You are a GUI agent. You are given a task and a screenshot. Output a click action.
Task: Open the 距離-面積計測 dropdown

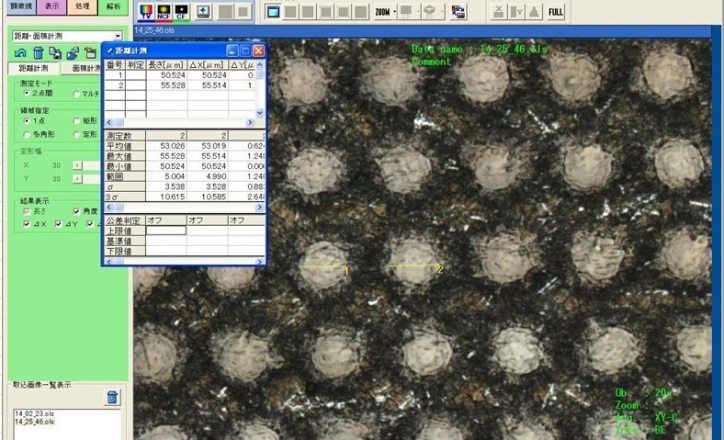67,36
